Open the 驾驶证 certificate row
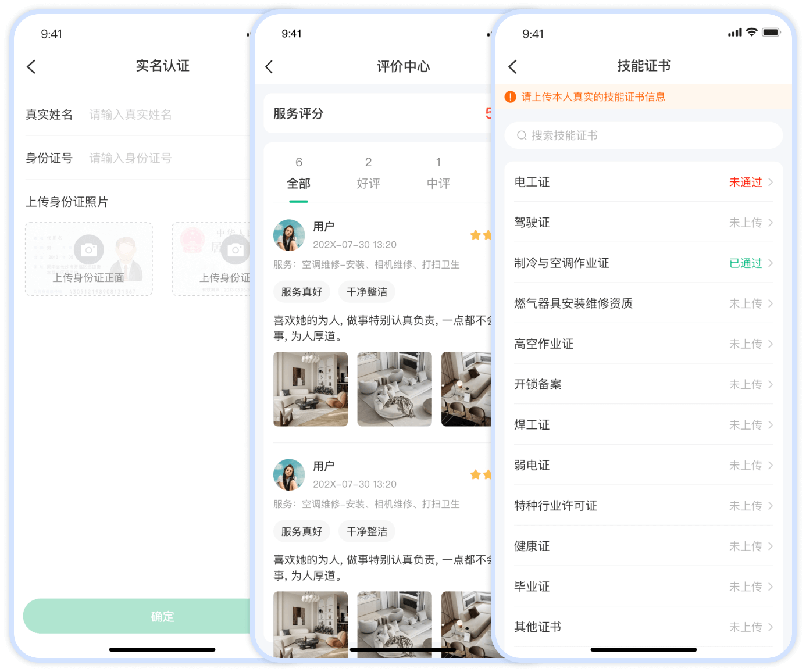Image resolution: width=806 pixels, height=672 pixels. click(x=643, y=223)
